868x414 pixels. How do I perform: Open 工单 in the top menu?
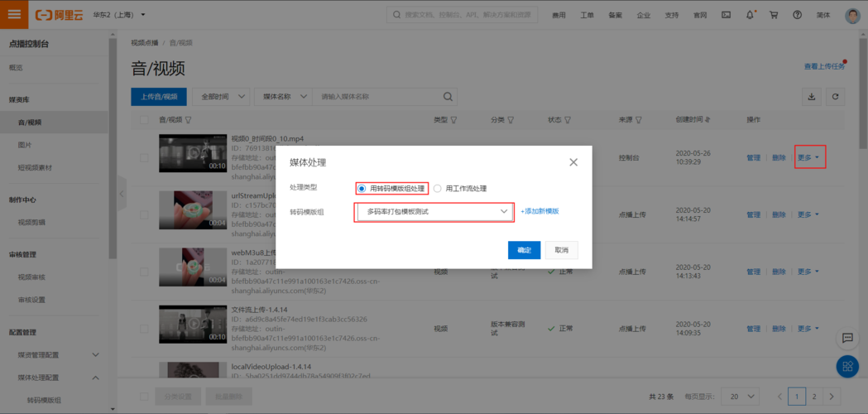coord(587,15)
